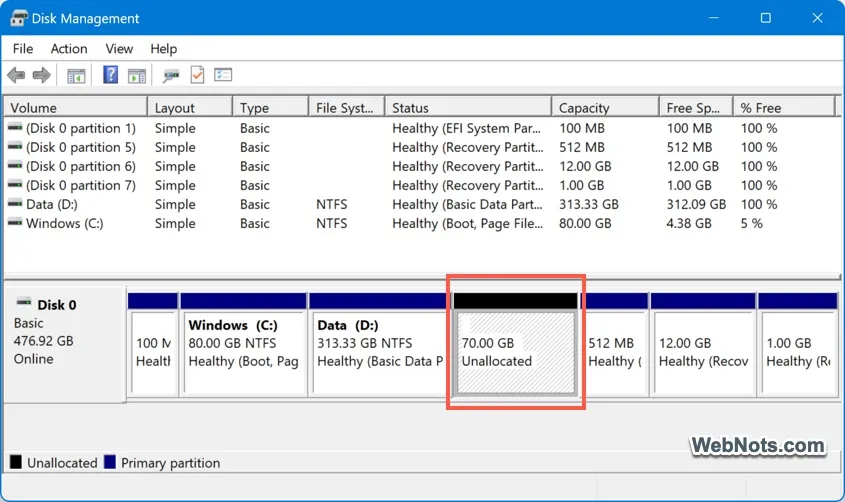Minimize the Disk Management window
The image size is (845, 502).
click(x=714, y=18)
